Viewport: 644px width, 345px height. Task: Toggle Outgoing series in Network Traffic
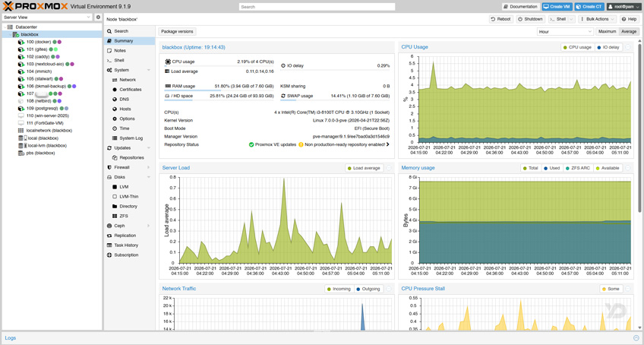click(x=368, y=289)
